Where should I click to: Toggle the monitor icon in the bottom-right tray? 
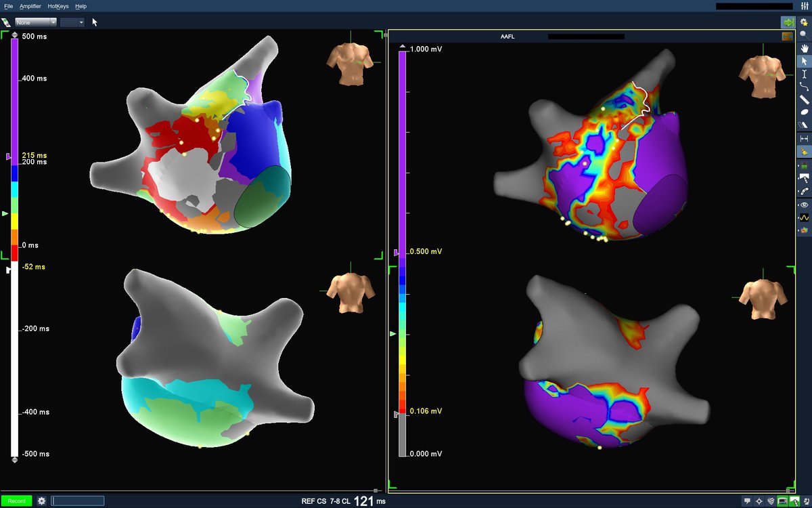pos(782,501)
